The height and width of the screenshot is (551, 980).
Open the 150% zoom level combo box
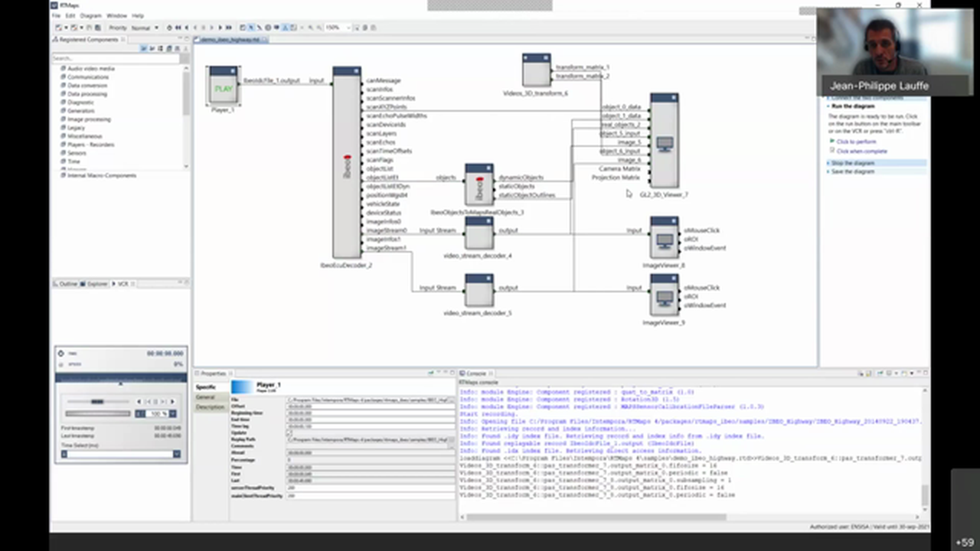[337, 28]
